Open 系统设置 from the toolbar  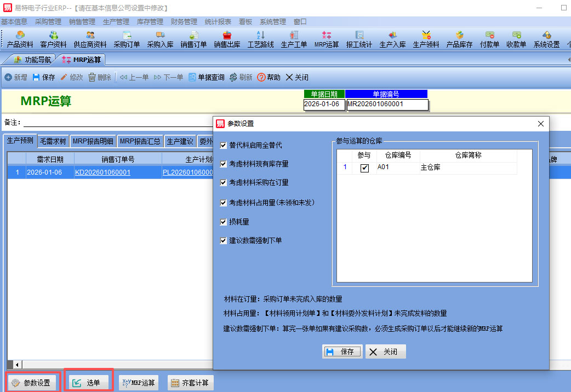[546, 39]
